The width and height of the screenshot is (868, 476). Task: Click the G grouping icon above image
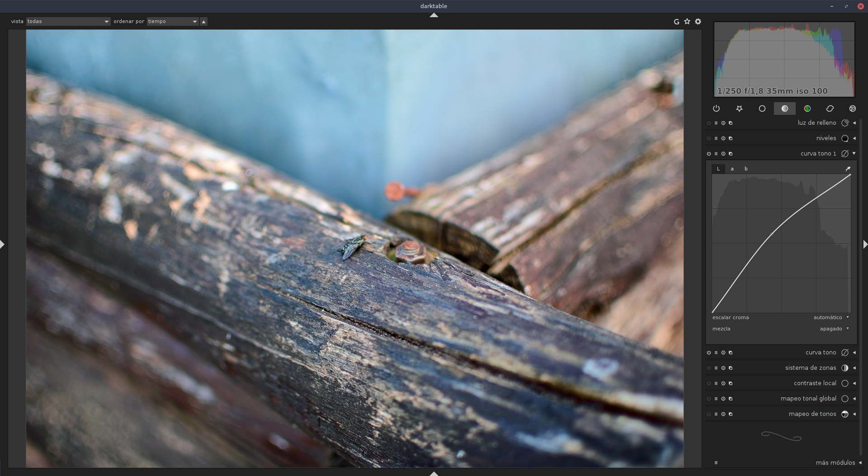676,22
